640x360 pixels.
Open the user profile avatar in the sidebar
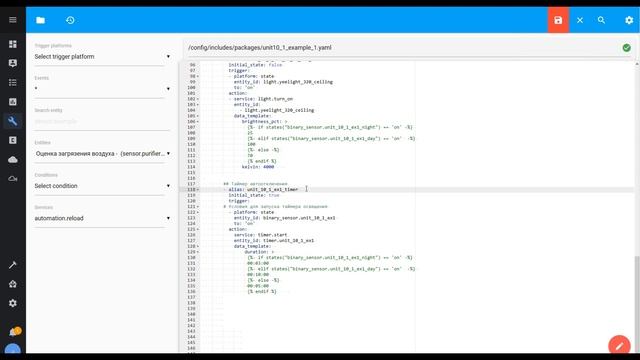[x=13, y=349]
